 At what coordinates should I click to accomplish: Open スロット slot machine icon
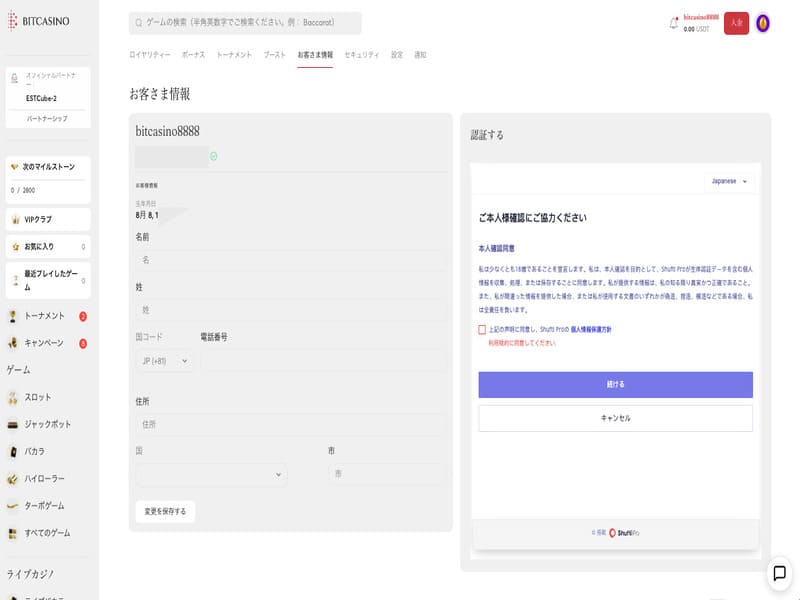point(13,397)
